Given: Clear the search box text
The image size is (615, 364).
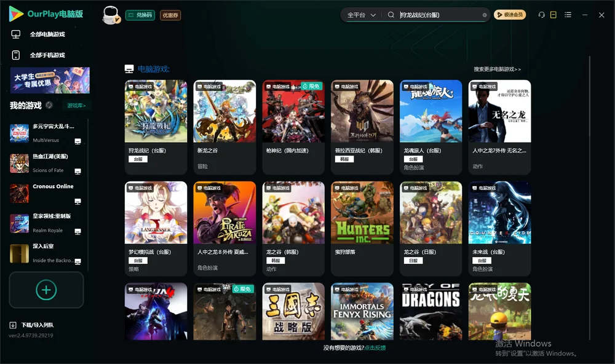Looking at the screenshot, I should tap(485, 15).
